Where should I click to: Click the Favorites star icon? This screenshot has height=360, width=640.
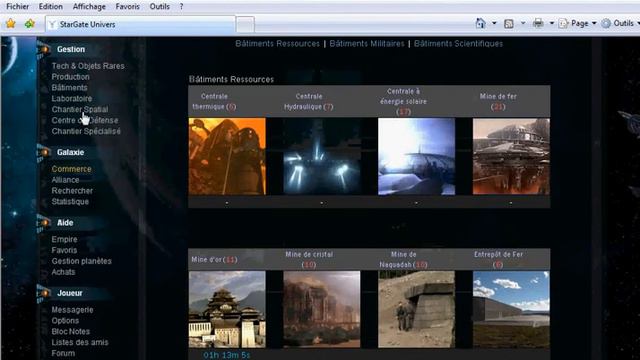coord(11,24)
